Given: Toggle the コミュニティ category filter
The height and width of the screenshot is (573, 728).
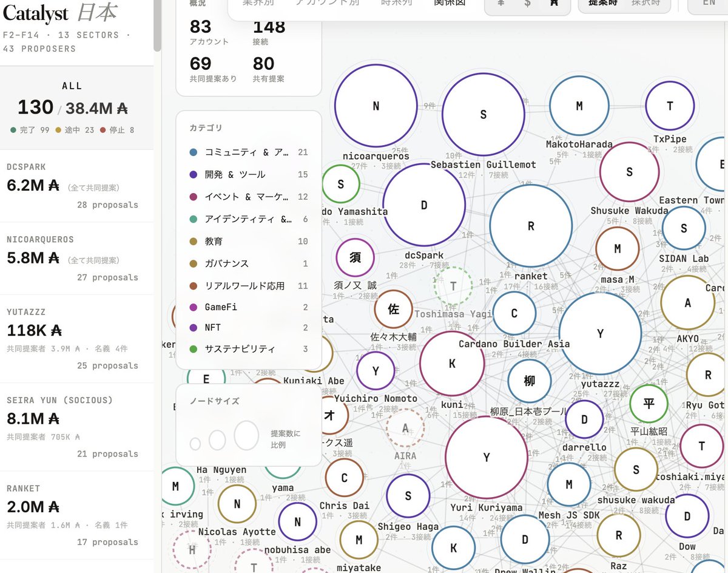Looking at the screenshot, I should [249, 152].
